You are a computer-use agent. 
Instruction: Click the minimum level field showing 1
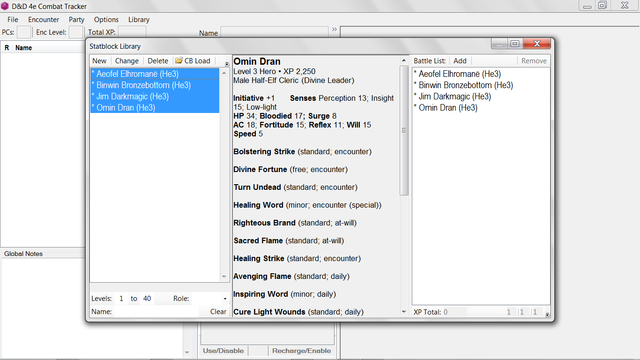tap(121, 298)
